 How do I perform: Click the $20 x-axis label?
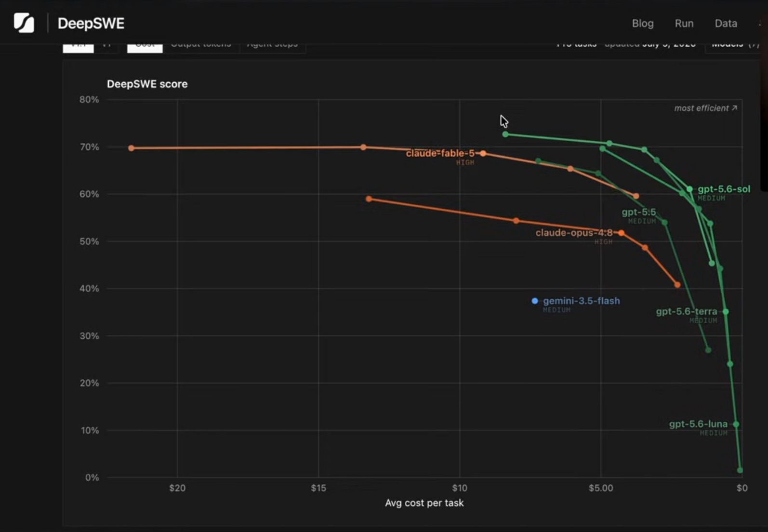point(177,488)
